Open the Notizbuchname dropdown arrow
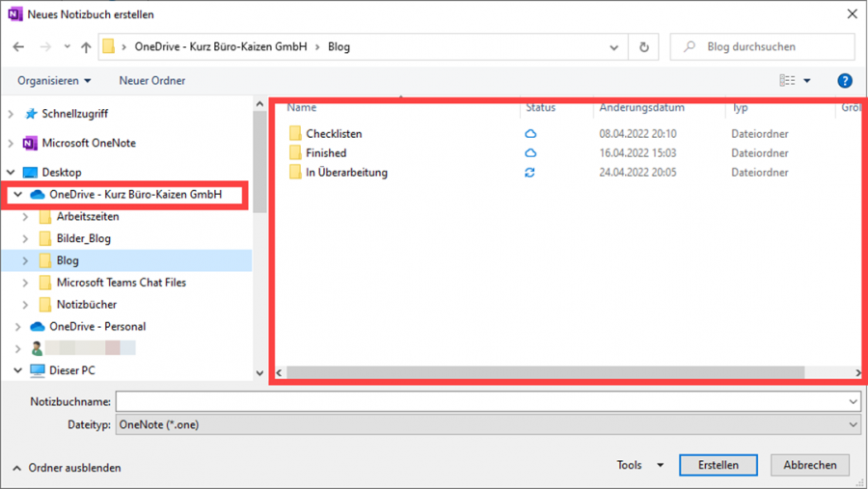 tap(854, 401)
